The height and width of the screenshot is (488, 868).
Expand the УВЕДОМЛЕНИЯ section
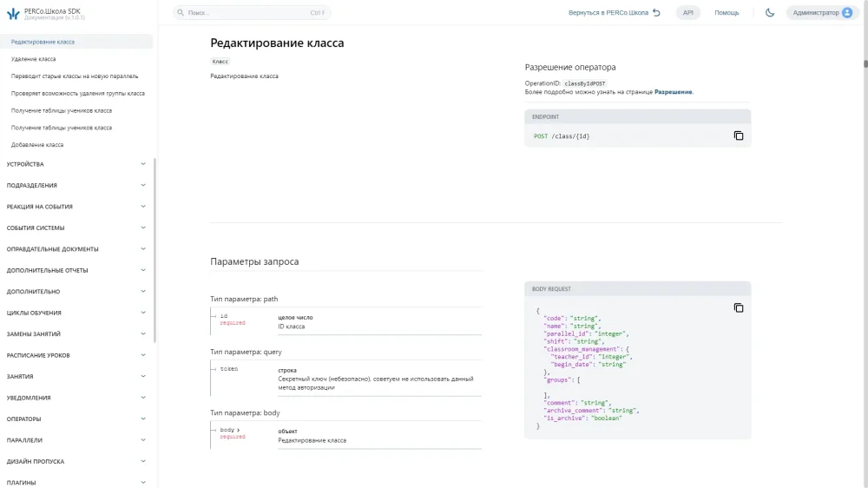76,398
